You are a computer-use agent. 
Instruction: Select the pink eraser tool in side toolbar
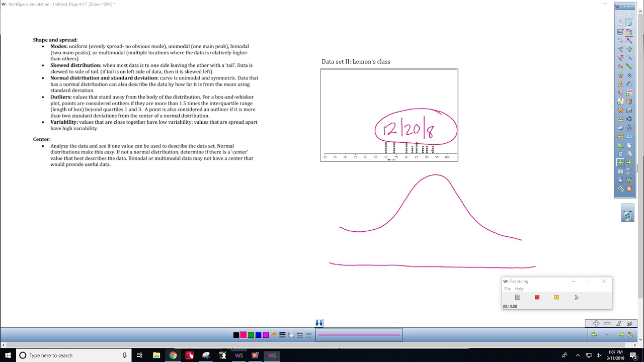(x=620, y=93)
